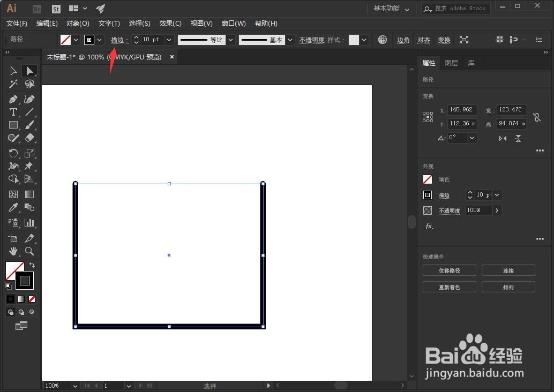Set paint mode to Gradient in toolbox

click(21, 299)
